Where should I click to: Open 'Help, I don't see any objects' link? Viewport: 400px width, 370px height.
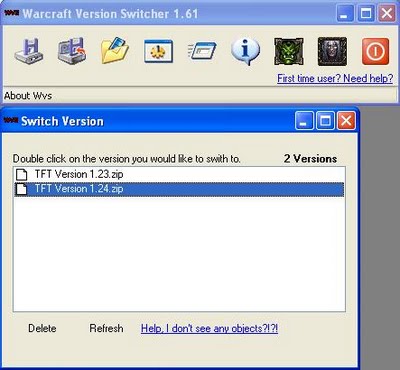(209, 328)
